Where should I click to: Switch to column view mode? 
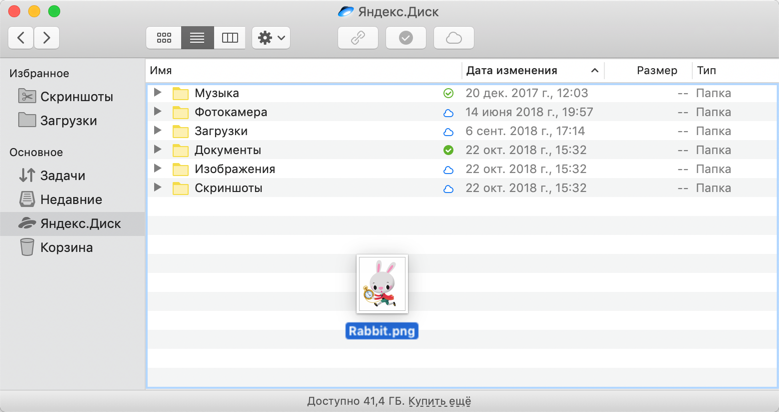pyautogui.click(x=230, y=38)
